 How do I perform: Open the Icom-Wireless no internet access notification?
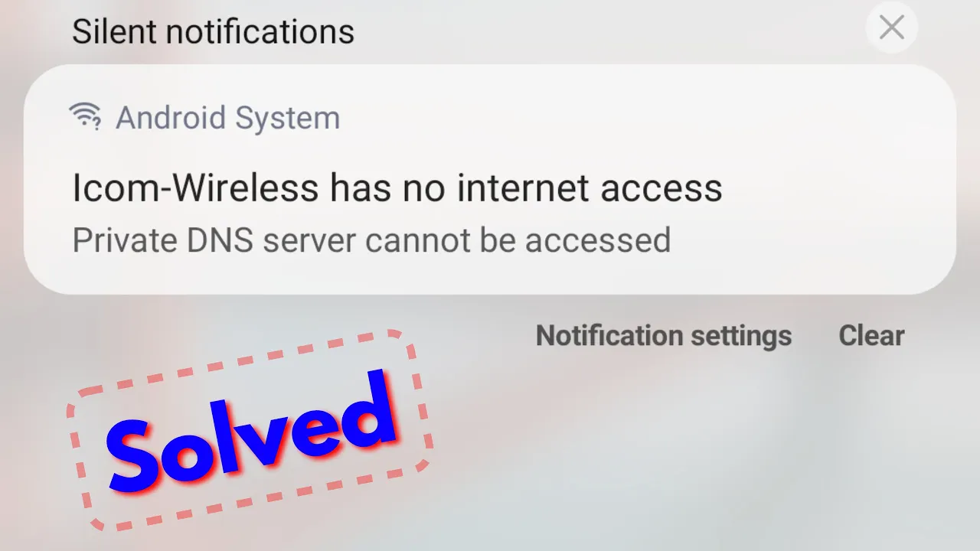click(490, 179)
